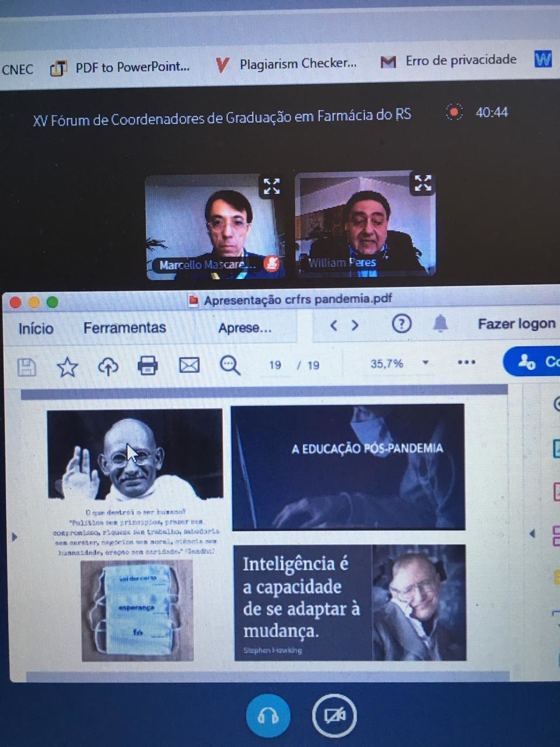Screen dimensions: 560x747
Task: Click the Marcello Mascare... name label
Action: click(208, 265)
